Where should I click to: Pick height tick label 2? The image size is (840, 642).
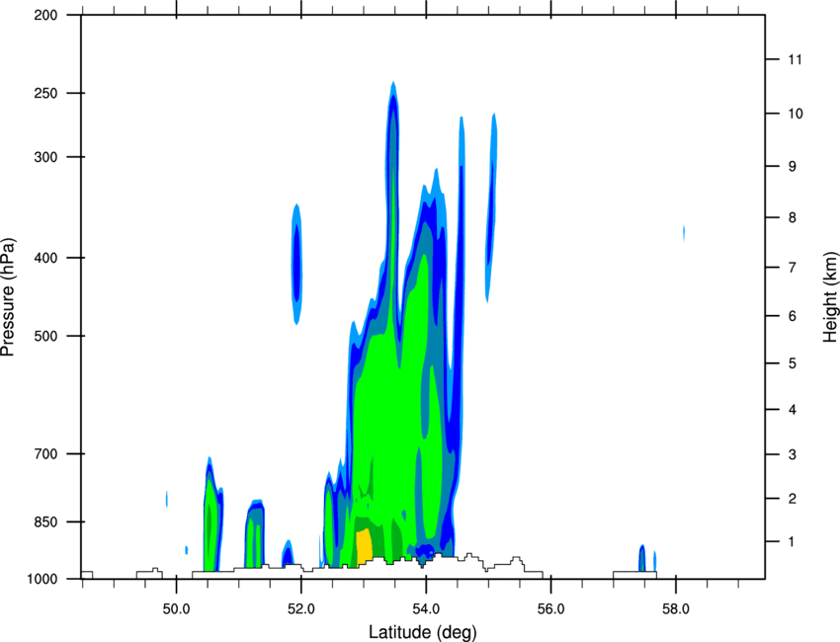click(793, 499)
